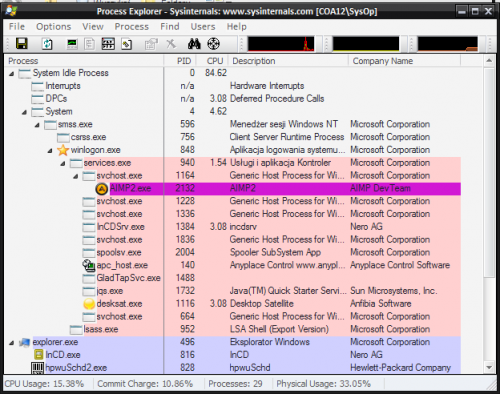Collapse the System process node
Viewport: 500px width, 394px height.
click(24, 112)
